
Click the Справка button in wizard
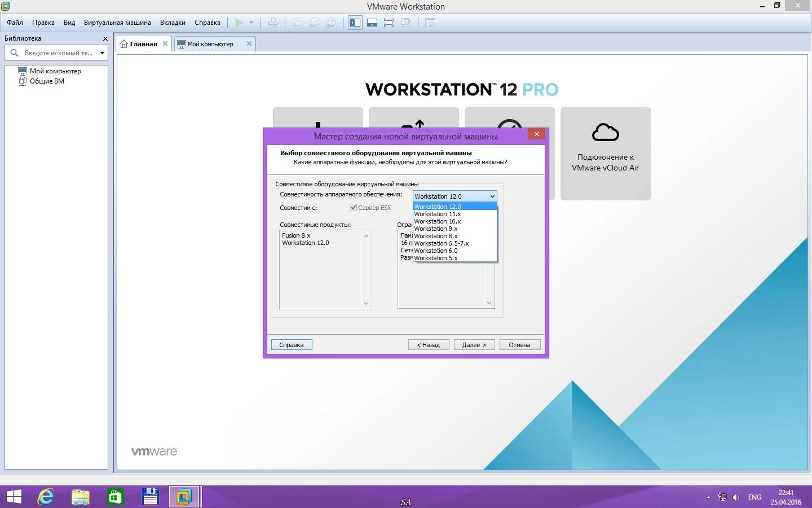(292, 345)
